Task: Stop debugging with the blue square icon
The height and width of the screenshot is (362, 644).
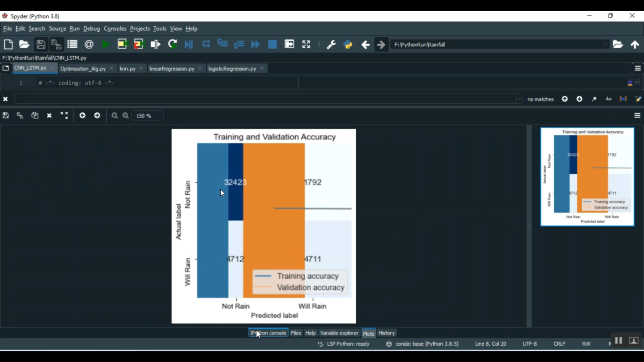Action: [272, 45]
